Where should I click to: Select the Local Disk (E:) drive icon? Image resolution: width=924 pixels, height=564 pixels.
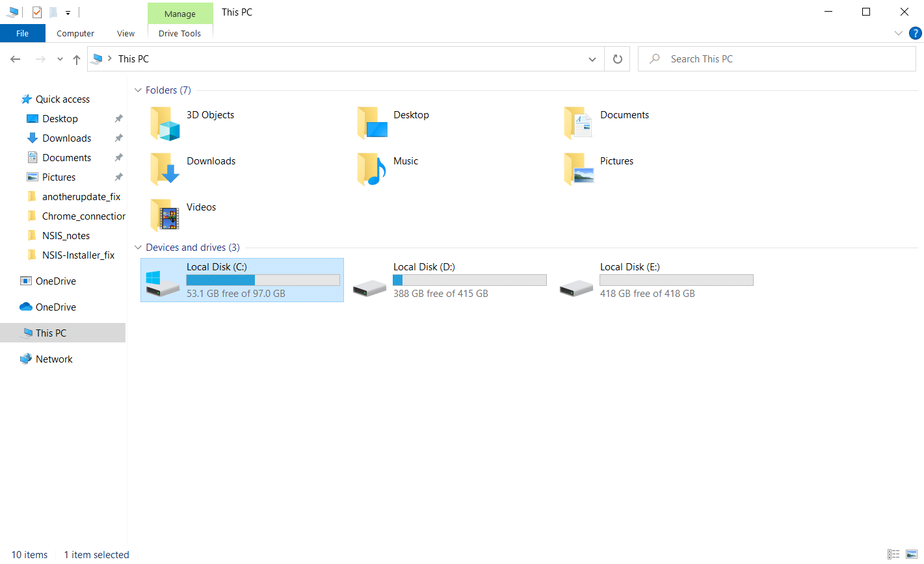[576, 288]
